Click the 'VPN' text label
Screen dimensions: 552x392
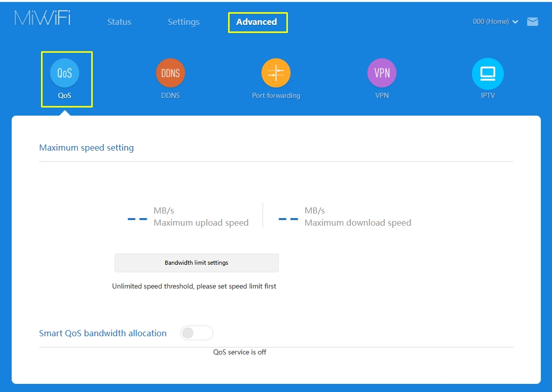382,95
